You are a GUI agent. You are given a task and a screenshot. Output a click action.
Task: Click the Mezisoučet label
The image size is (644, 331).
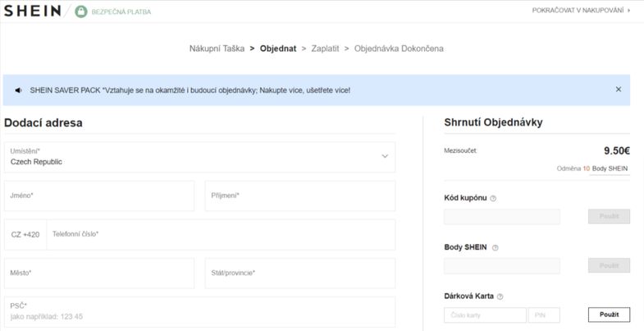[x=460, y=151]
